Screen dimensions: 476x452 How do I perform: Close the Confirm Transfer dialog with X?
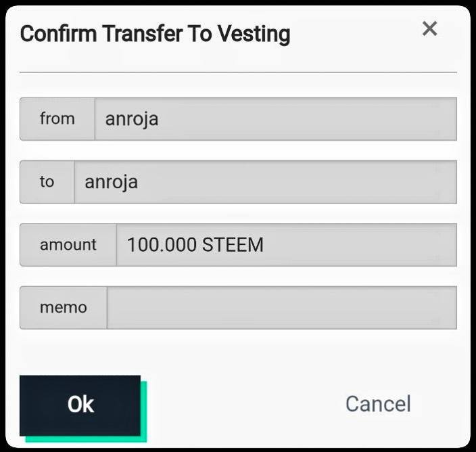pyautogui.click(x=429, y=28)
